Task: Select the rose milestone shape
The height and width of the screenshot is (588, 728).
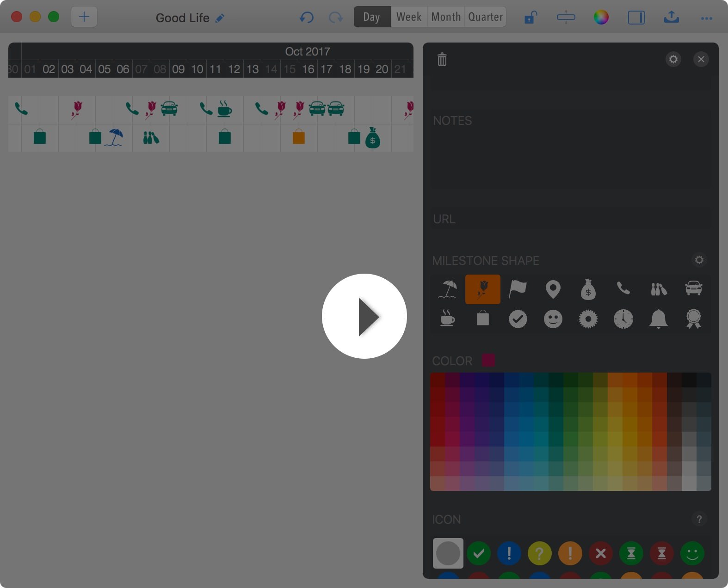Action: click(482, 289)
